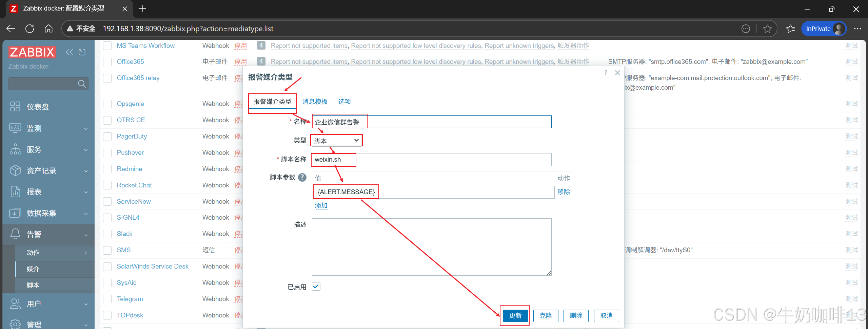Open the favorites list icon
Image resolution: width=868 pixels, height=329 pixels.
coord(790,29)
